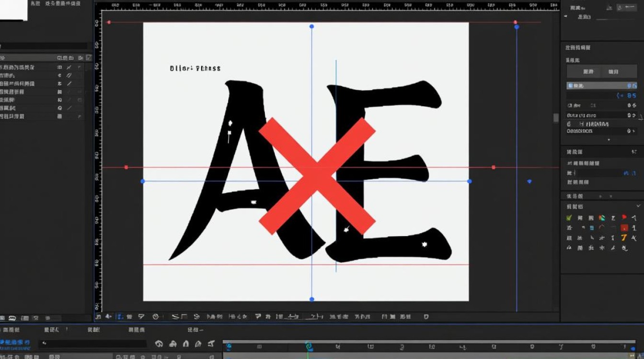Click the green checkmark icon in the right icon grid

[x=569, y=218]
